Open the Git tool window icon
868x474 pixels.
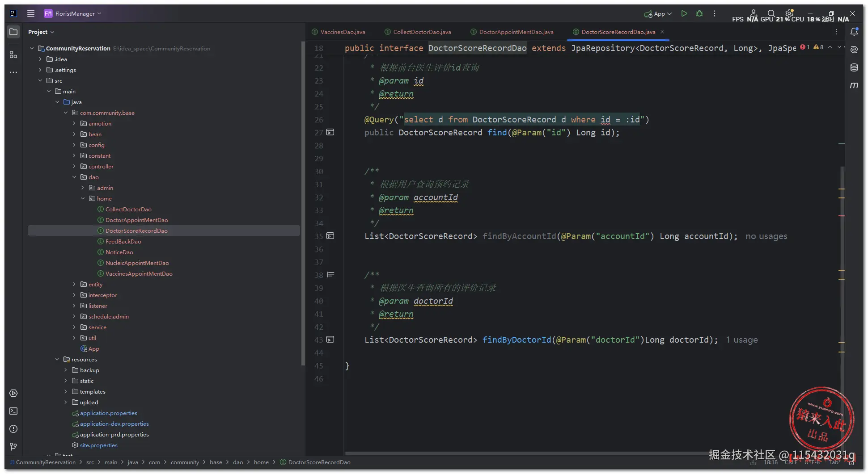coord(13,447)
